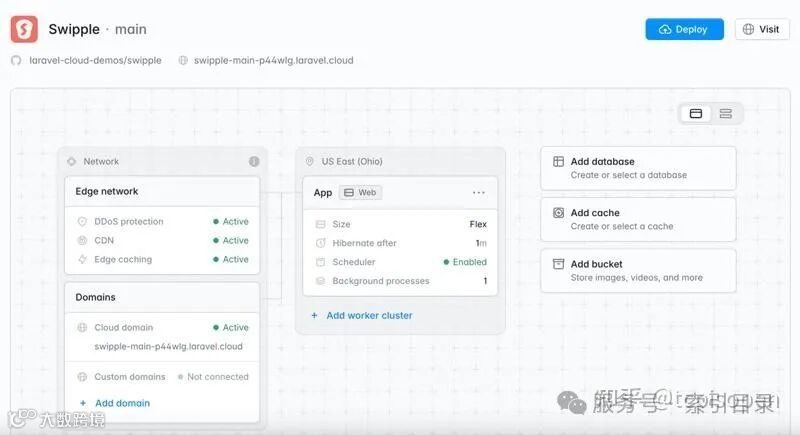
Task: Open the App three-dots options menu
Action: point(479,193)
